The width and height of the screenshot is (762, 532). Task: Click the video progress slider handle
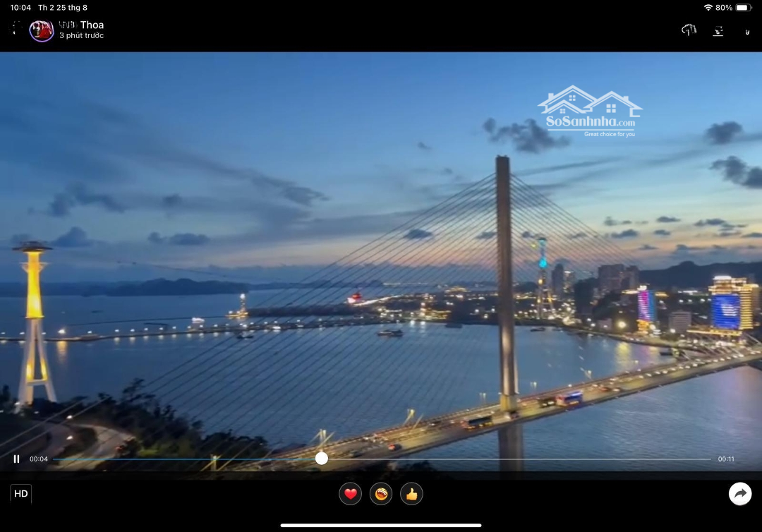322,459
